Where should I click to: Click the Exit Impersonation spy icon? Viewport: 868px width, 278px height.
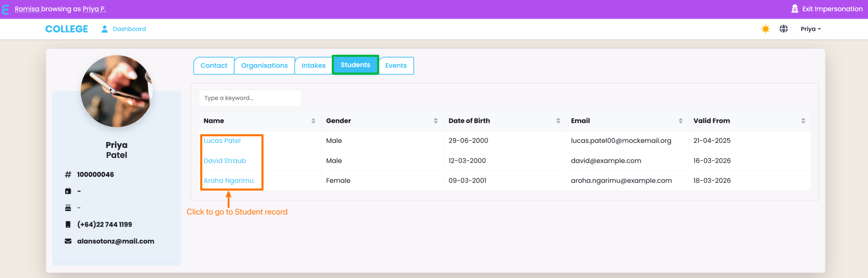pos(794,9)
